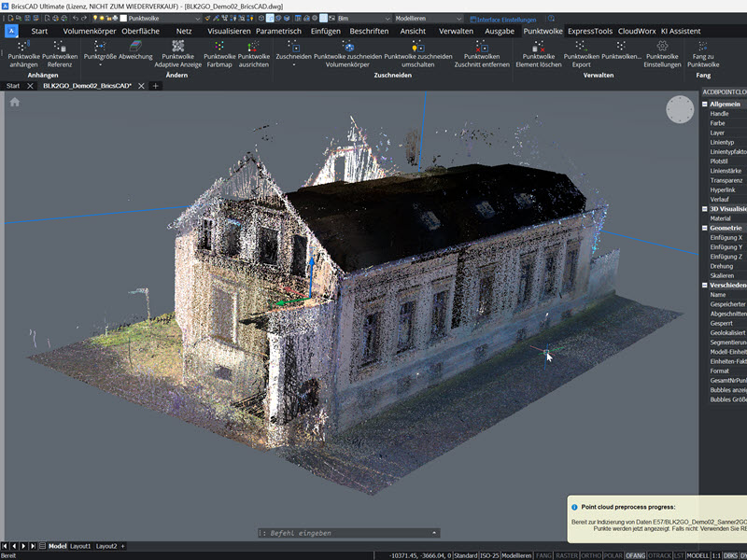
Task: Toggle FANG snap in status bar
Action: [543, 555]
